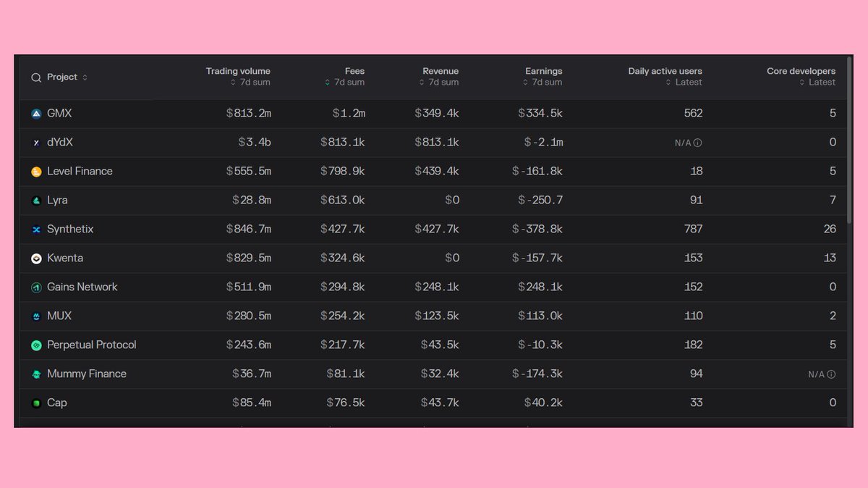Open the Trading volume 7d sum selector
Screen dimensions: 868x488
[250, 83]
